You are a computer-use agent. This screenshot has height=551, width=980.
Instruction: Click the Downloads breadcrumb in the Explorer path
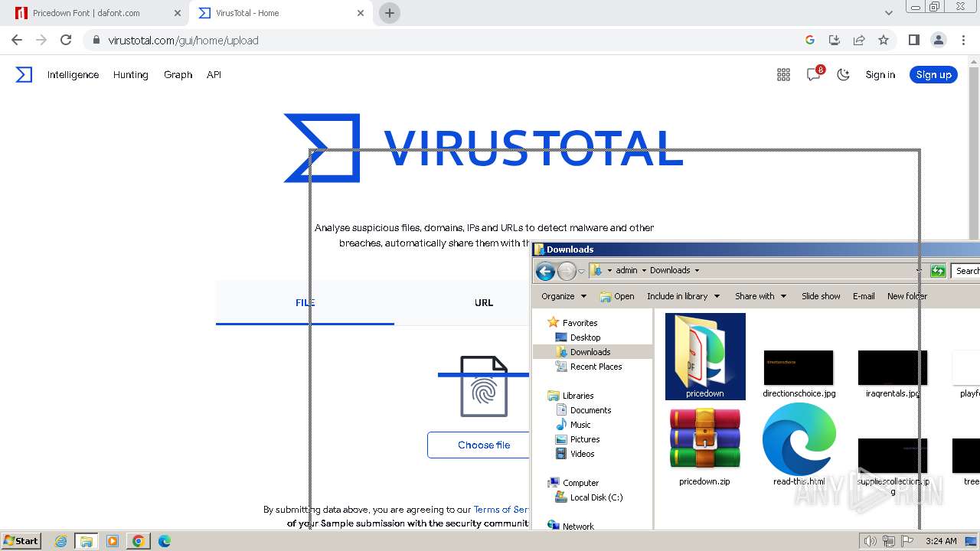(670, 270)
